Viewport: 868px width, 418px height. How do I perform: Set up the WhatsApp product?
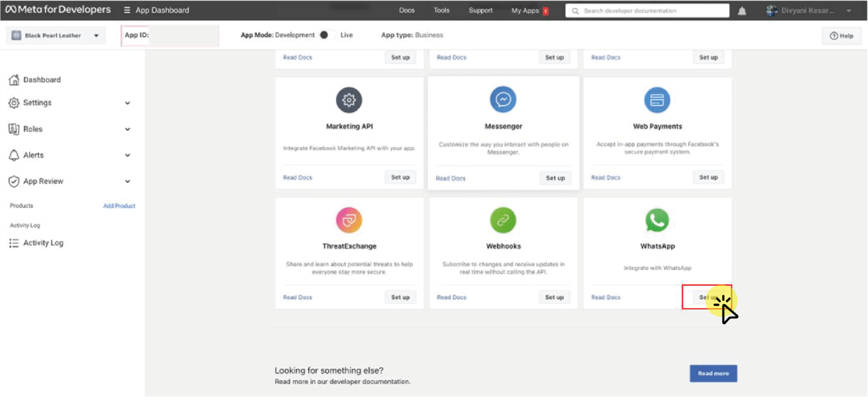(x=708, y=297)
